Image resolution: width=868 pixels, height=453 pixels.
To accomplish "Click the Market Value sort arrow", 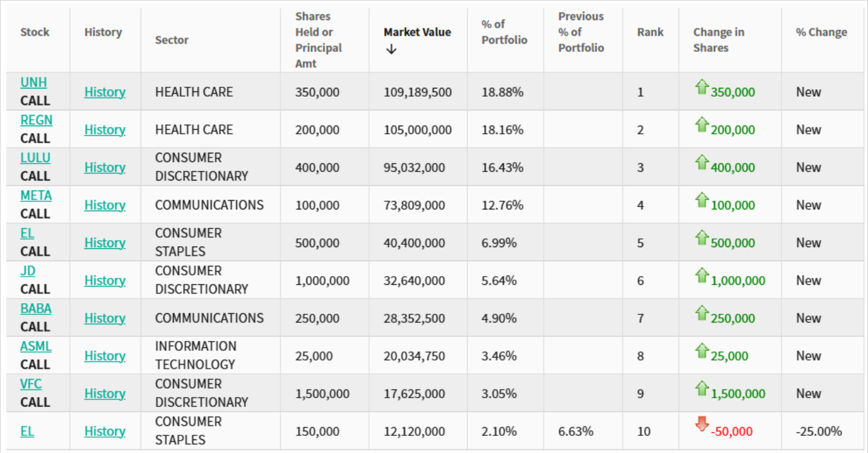I will 391,50.
